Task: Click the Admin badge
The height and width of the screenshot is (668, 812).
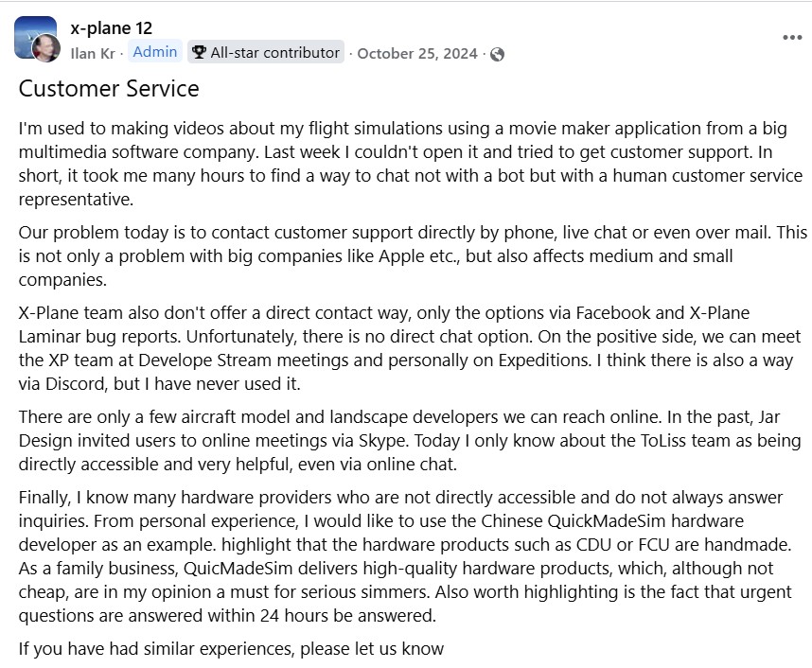Action: pos(155,53)
